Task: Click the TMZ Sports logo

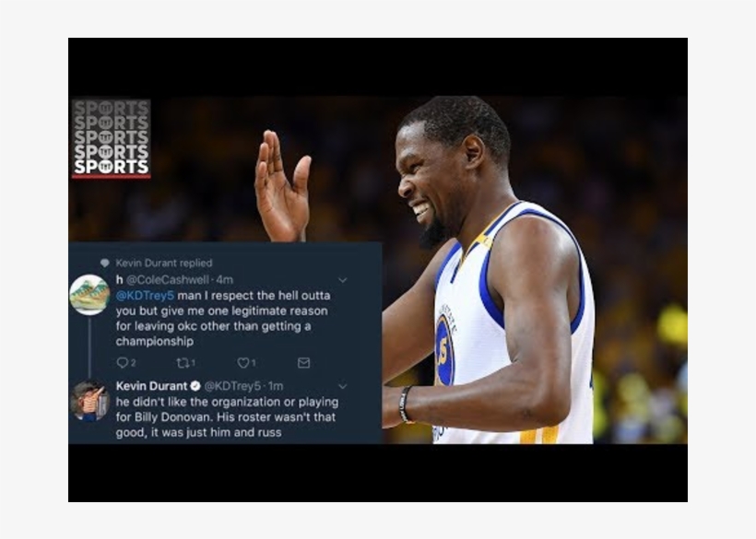Action: (111, 138)
